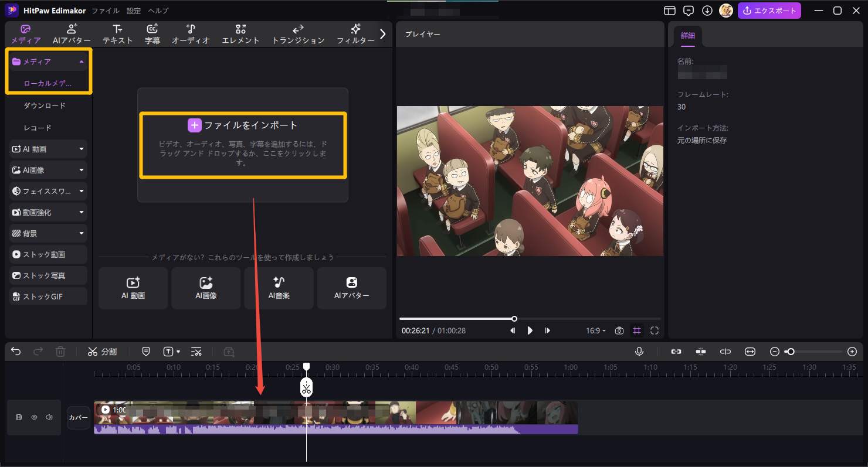The height and width of the screenshot is (467, 868).
Task: Enable the grid overlay in the player
Action: [636, 330]
